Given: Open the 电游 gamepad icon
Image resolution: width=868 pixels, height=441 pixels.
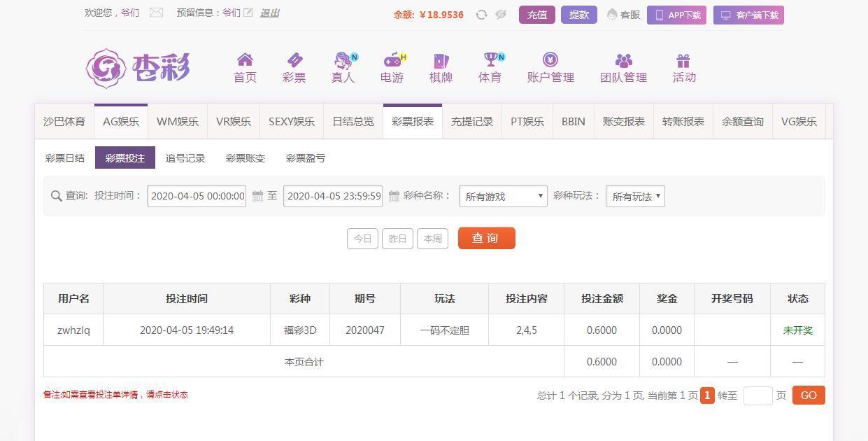Looking at the screenshot, I should pyautogui.click(x=392, y=60).
